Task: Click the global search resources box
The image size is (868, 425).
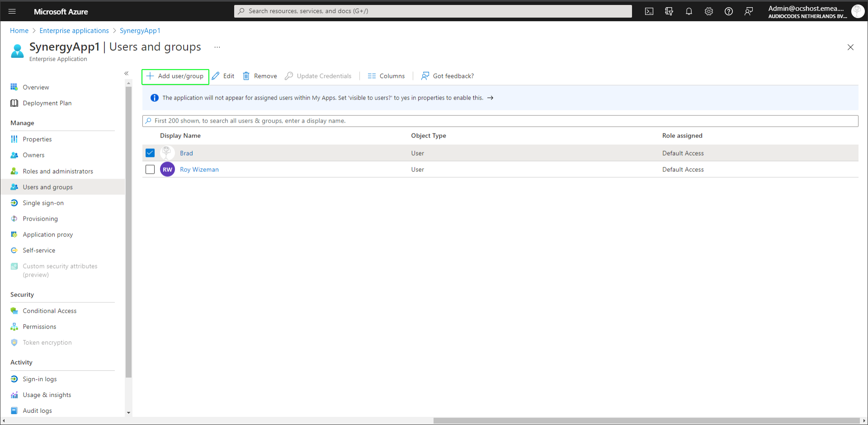Action: point(433,11)
